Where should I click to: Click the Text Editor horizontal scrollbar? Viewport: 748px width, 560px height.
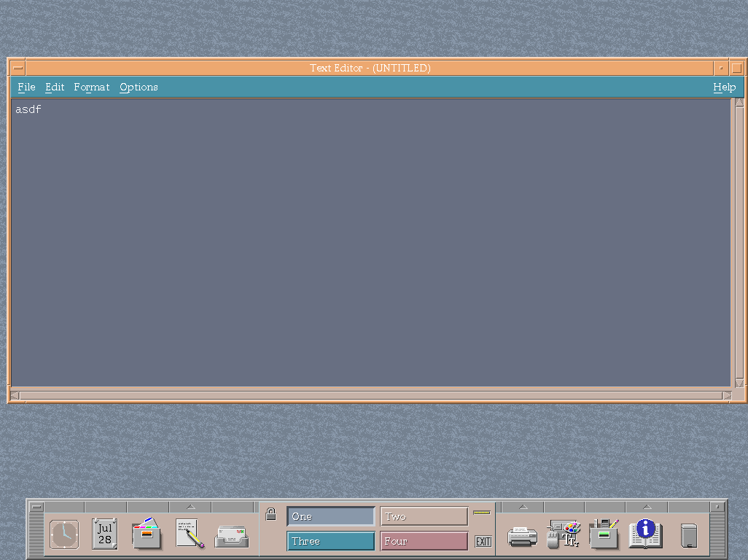tap(365, 394)
